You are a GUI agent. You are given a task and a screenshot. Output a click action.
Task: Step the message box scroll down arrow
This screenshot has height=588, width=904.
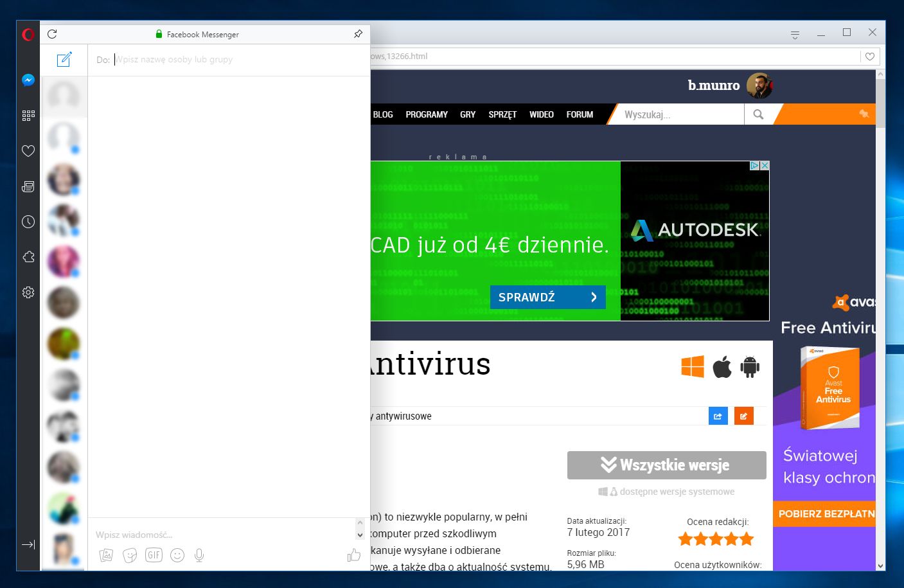360,535
